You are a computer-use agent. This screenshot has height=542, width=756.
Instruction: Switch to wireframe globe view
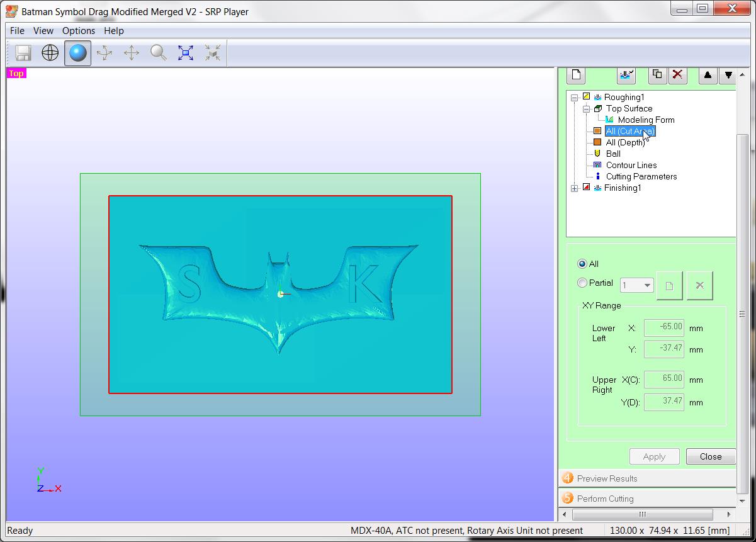tap(50, 53)
